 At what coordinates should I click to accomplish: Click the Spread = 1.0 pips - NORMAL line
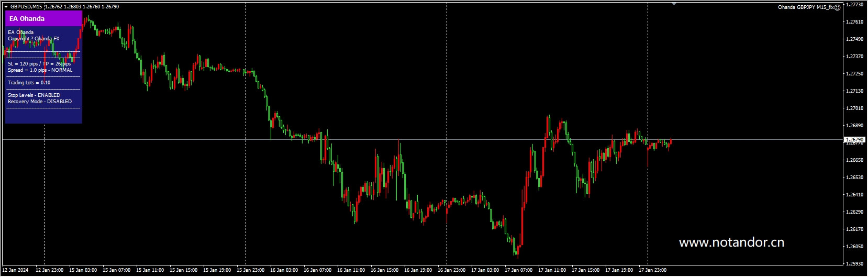coord(40,70)
